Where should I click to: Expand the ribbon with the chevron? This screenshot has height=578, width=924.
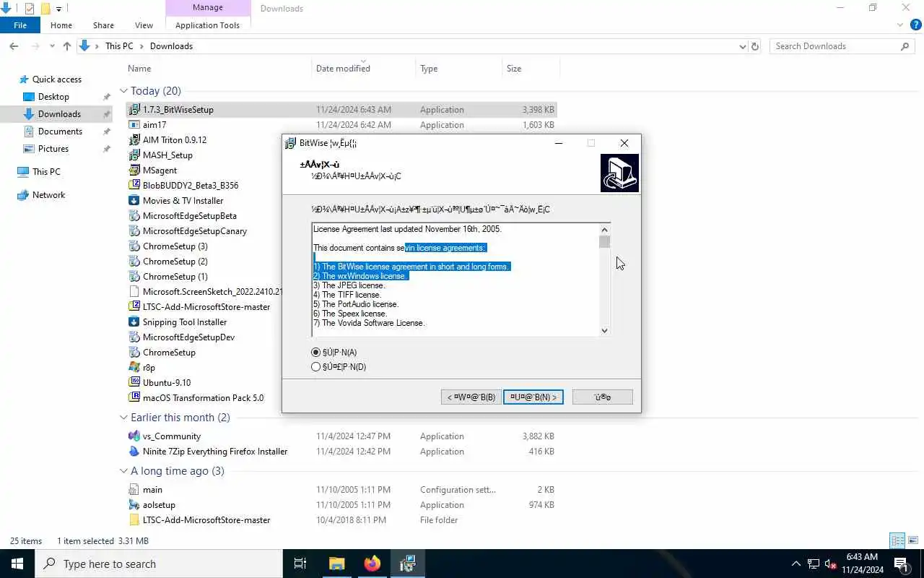tap(900, 25)
